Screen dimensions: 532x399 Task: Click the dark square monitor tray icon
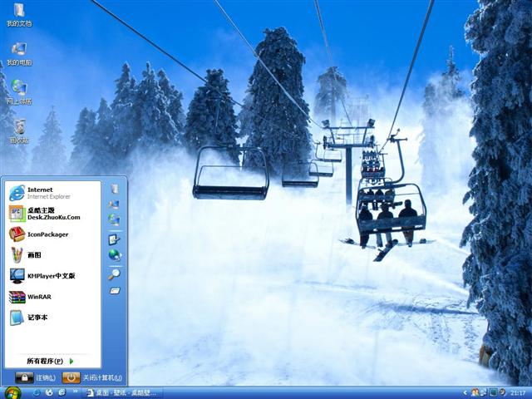point(493,392)
